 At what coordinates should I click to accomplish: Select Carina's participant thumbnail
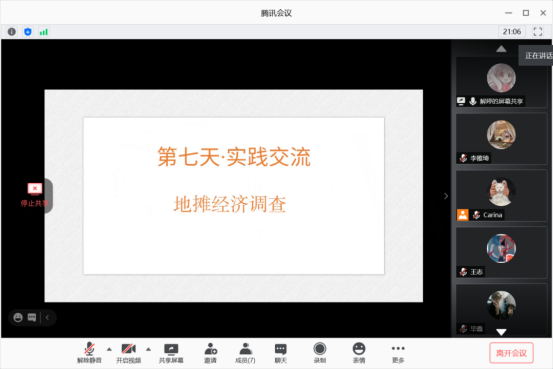[501, 195]
